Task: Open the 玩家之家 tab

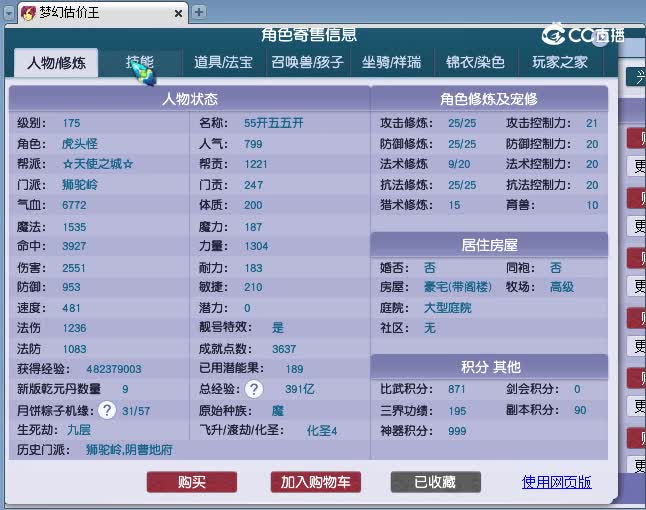Action: coord(560,63)
